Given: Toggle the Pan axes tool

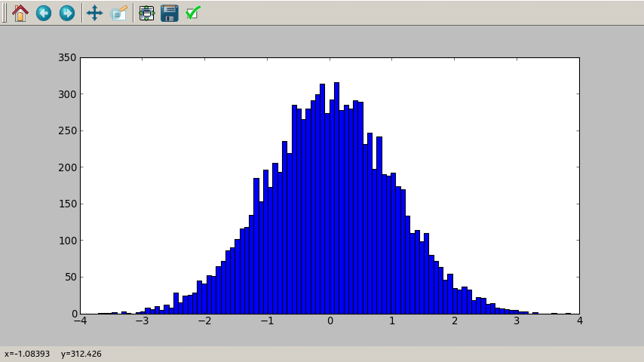Looking at the screenshot, I should pos(94,13).
